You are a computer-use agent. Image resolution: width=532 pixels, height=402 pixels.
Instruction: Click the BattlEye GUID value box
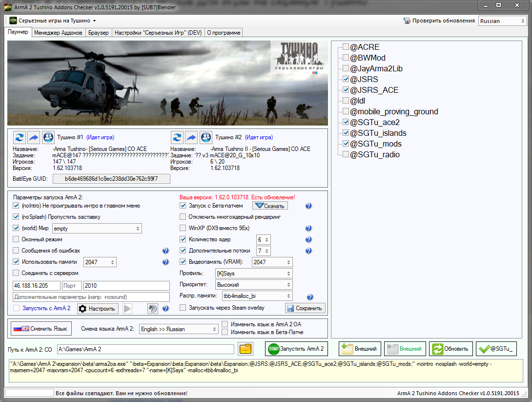click(x=111, y=179)
